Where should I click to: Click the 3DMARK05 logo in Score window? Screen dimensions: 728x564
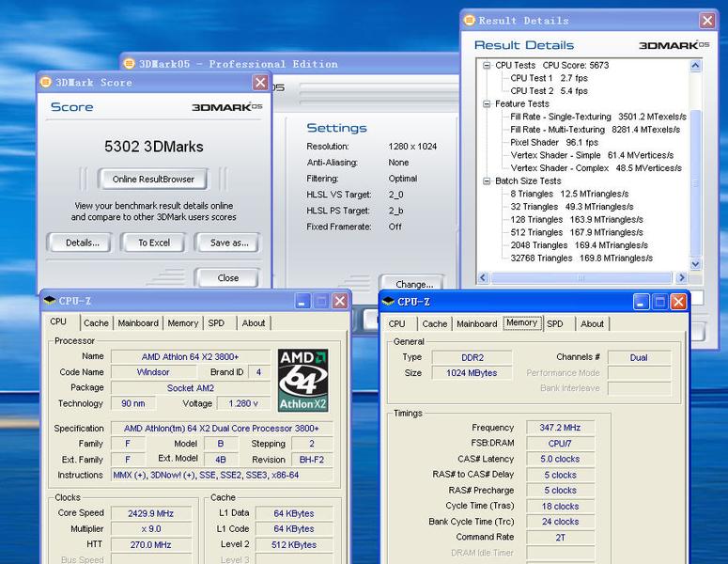(x=227, y=107)
